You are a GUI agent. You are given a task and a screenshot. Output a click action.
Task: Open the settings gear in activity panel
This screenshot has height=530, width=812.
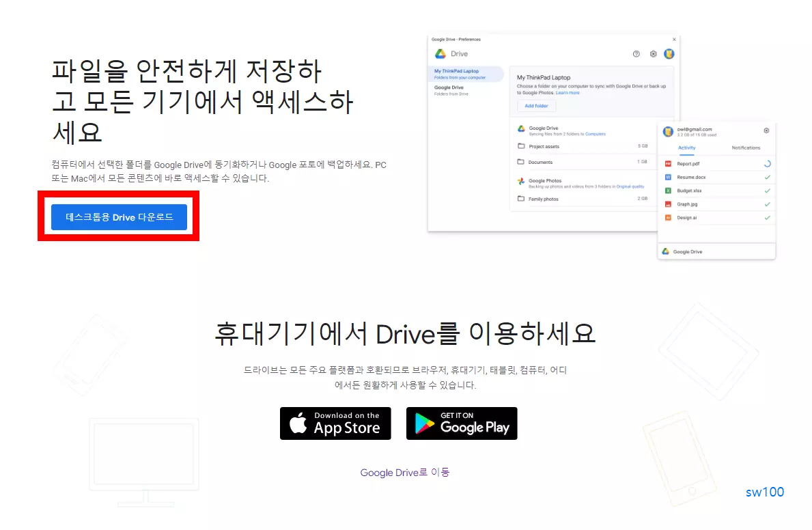[766, 130]
